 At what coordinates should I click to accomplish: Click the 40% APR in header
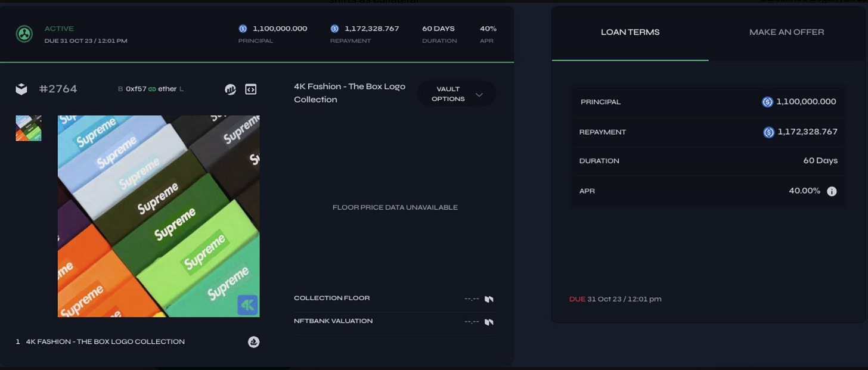point(488,29)
